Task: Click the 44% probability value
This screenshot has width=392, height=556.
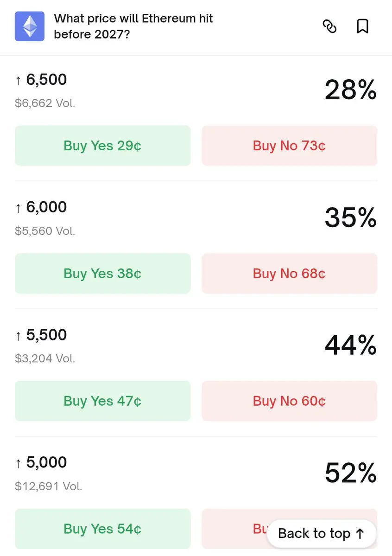Action: coord(350,345)
